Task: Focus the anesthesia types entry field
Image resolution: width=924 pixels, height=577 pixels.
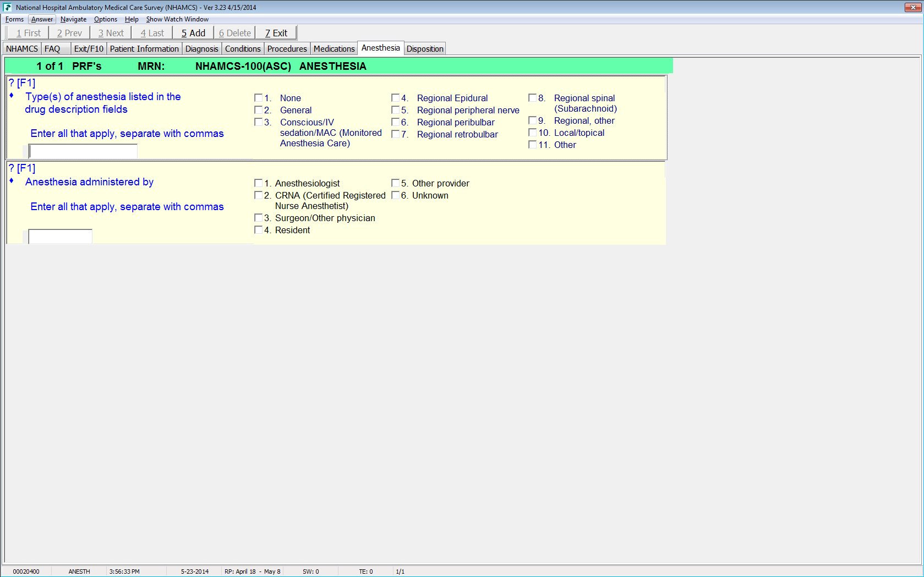Action: coord(83,151)
